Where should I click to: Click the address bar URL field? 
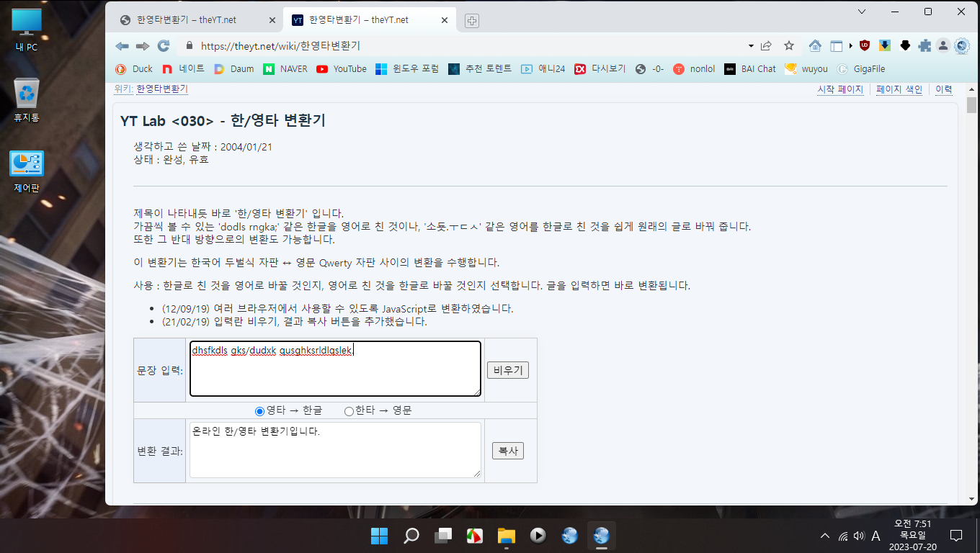(x=468, y=45)
